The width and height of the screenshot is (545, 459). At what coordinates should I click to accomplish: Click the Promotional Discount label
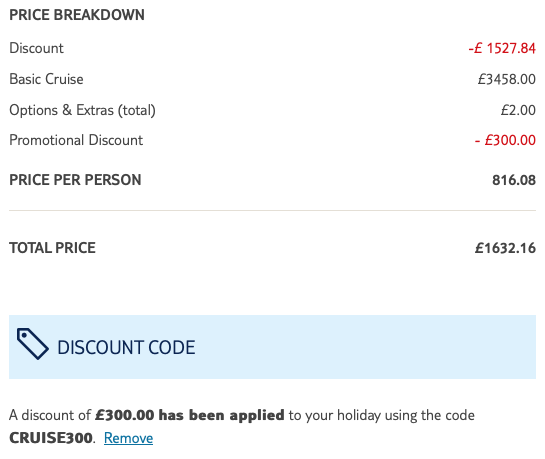[76, 140]
